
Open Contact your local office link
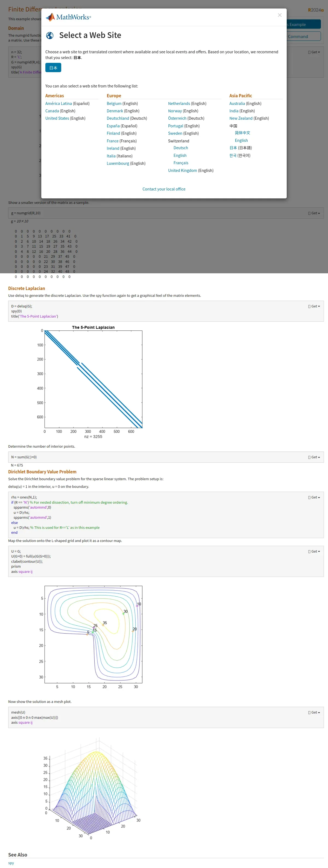pyautogui.click(x=164, y=189)
